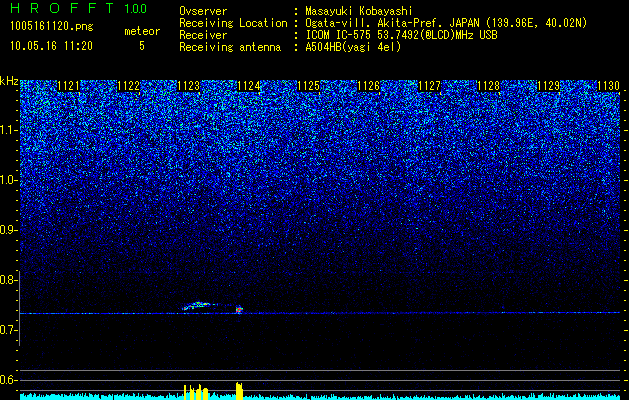The width and height of the screenshot is (629, 400).
Task: Select the filename 1005161120.png
Action: click(x=52, y=26)
